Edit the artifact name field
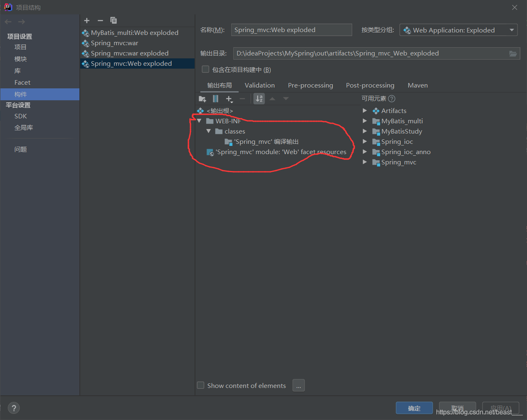This screenshot has width=527, height=420. (x=292, y=30)
